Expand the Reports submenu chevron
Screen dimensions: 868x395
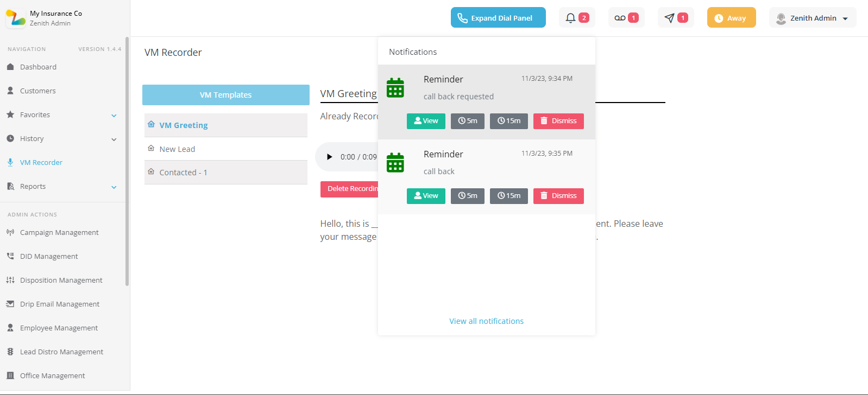(x=114, y=187)
